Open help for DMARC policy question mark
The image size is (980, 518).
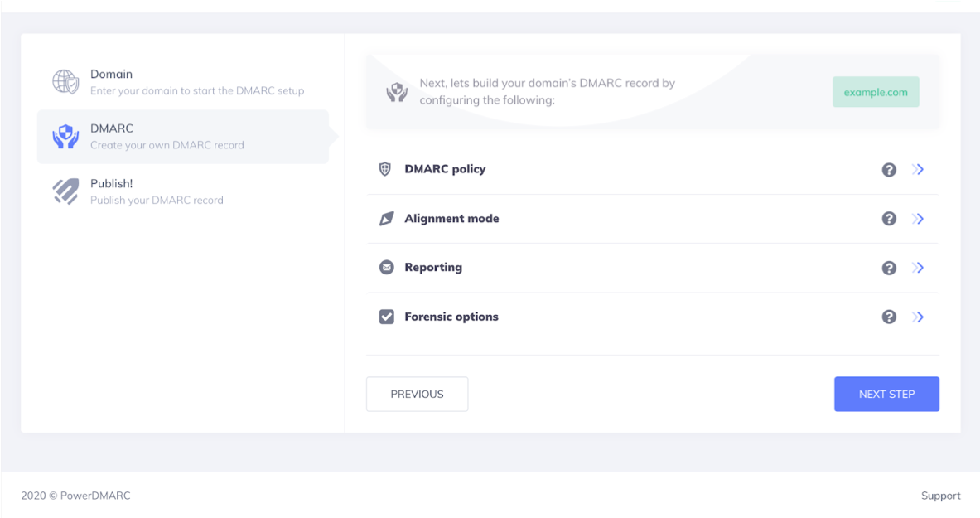pyautogui.click(x=889, y=170)
